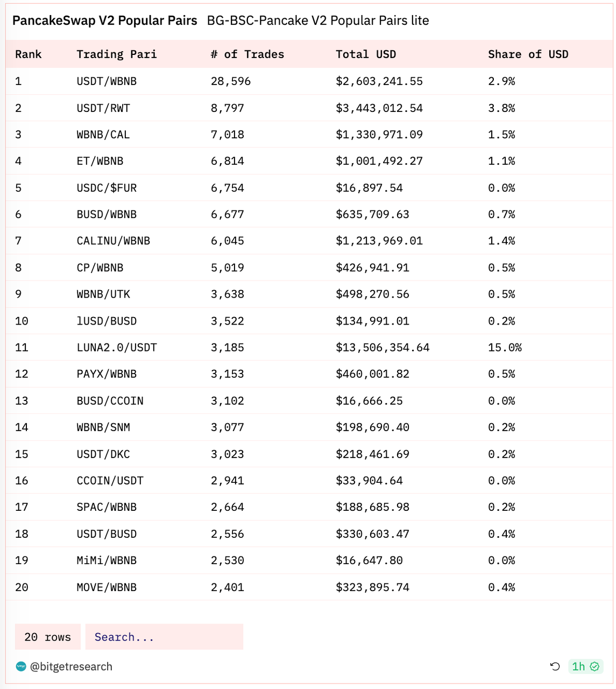This screenshot has width=616, height=689.
Task: Click the table Search field
Action: (164, 637)
